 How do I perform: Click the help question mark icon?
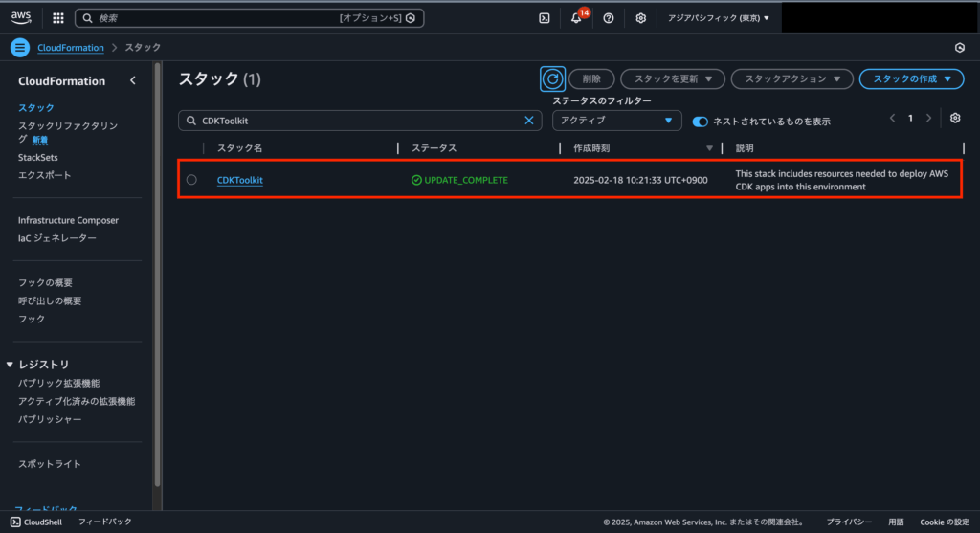609,18
